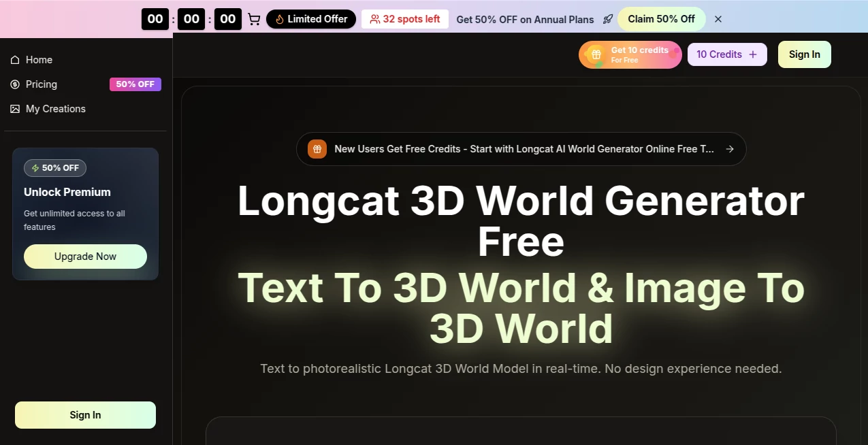
Task: Open the shopping cart icon
Action: pyautogui.click(x=254, y=18)
